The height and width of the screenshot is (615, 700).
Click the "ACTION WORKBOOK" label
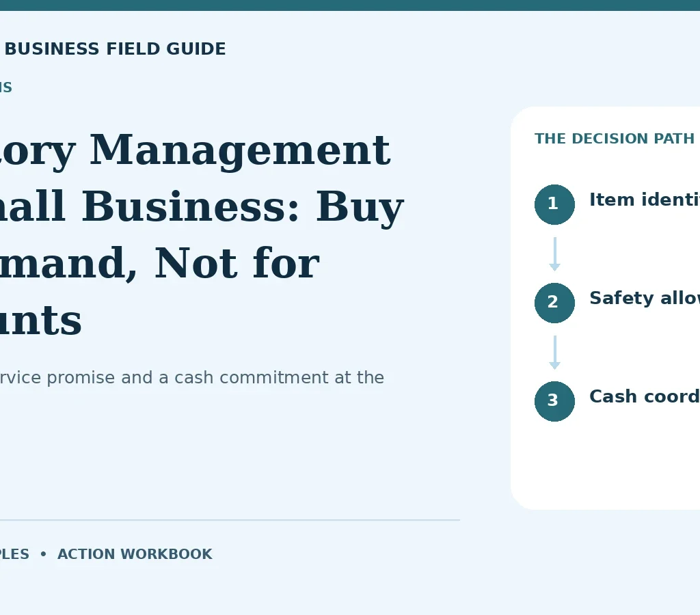coord(135,554)
